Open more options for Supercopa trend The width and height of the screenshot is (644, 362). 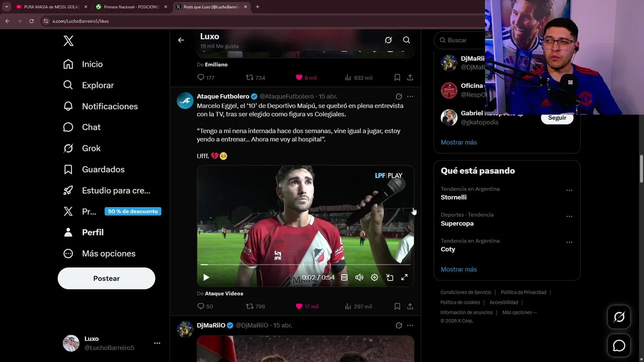coord(570,216)
